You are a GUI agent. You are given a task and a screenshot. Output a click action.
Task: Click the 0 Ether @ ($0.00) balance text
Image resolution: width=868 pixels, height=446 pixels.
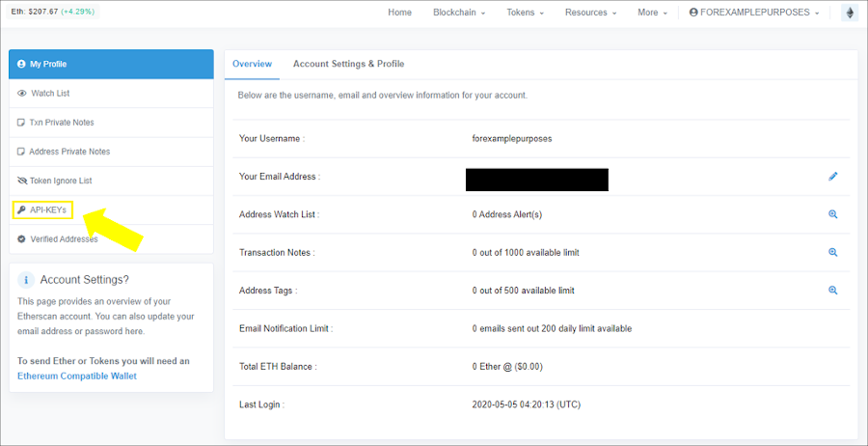click(x=507, y=366)
